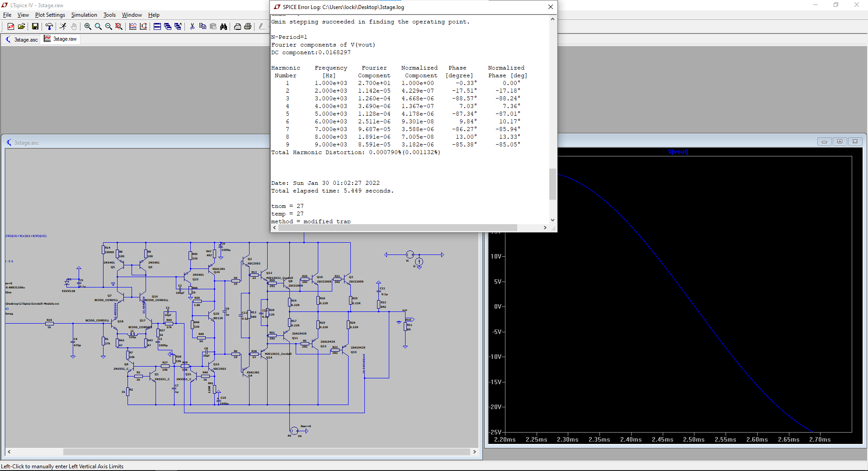
Task: Click the Total Harmonic Distortion line
Action: tap(355, 152)
